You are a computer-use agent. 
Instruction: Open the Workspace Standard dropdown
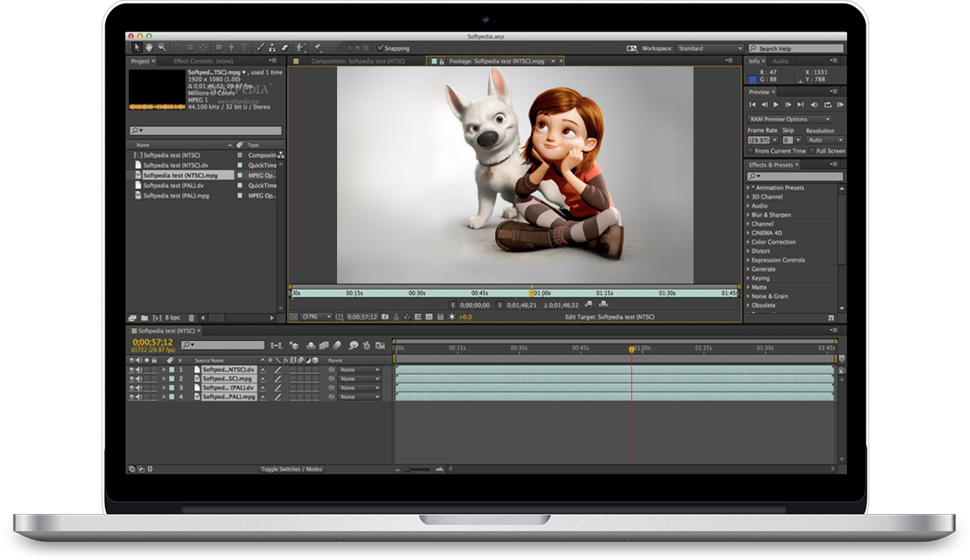tap(710, 48)
